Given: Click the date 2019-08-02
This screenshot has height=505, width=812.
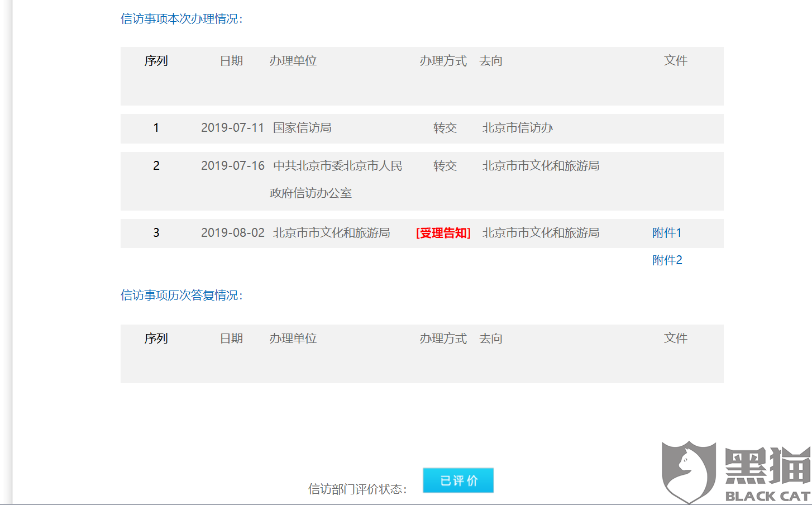Looking at the screenshot, I should (x=232, y=233).
